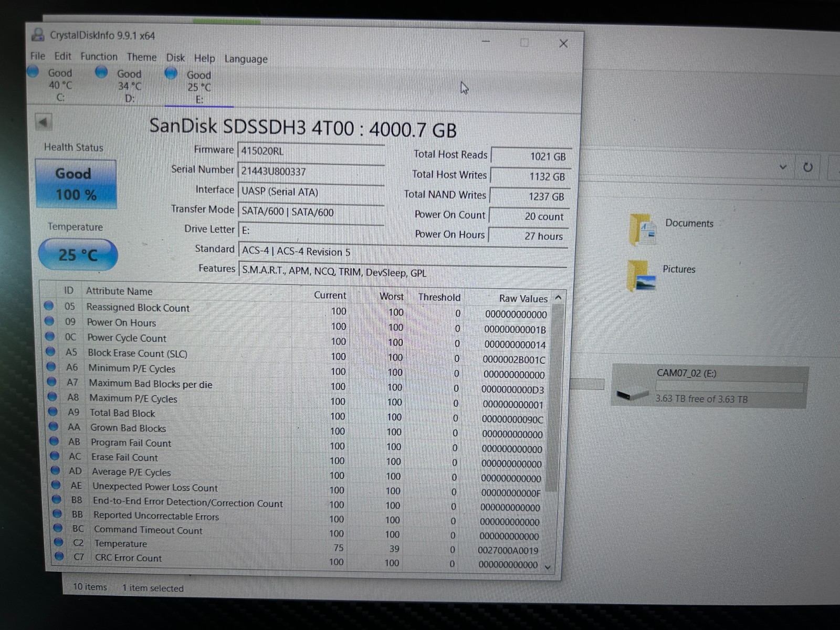Screen dimensions: 840x630
Task: Click the Raw Values column header
Action: pos(523,298)
